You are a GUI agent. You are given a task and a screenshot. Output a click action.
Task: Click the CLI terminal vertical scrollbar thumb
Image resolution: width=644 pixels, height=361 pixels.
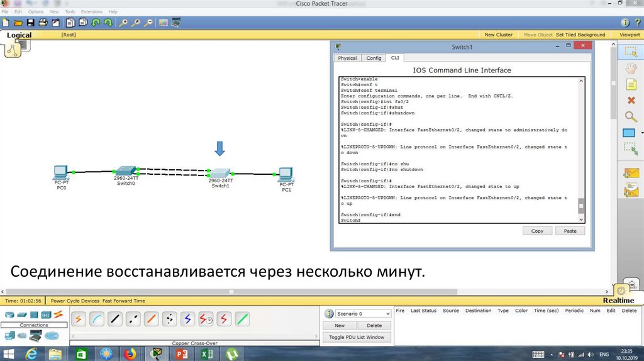[x=580, y=206]
